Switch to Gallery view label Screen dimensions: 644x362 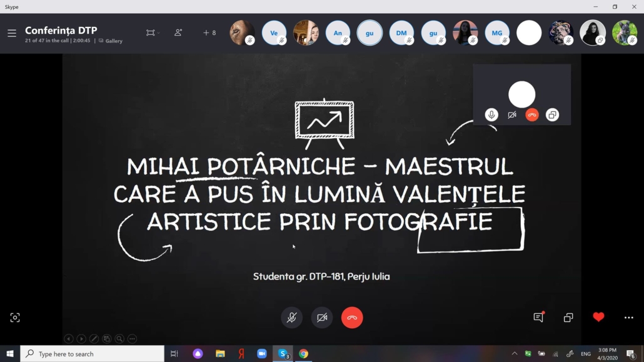point(113,41)
